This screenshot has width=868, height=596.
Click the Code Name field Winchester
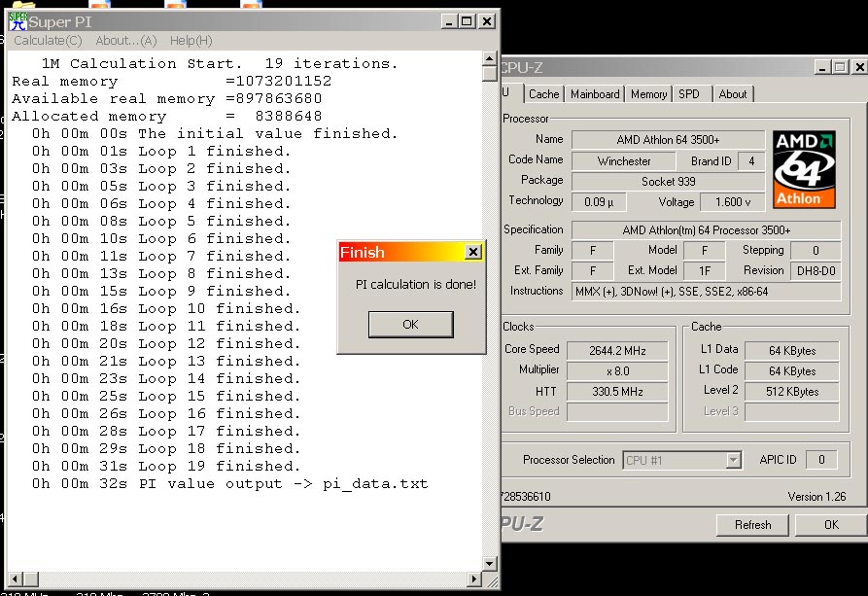pyautogui.click(x=624, y=161)
